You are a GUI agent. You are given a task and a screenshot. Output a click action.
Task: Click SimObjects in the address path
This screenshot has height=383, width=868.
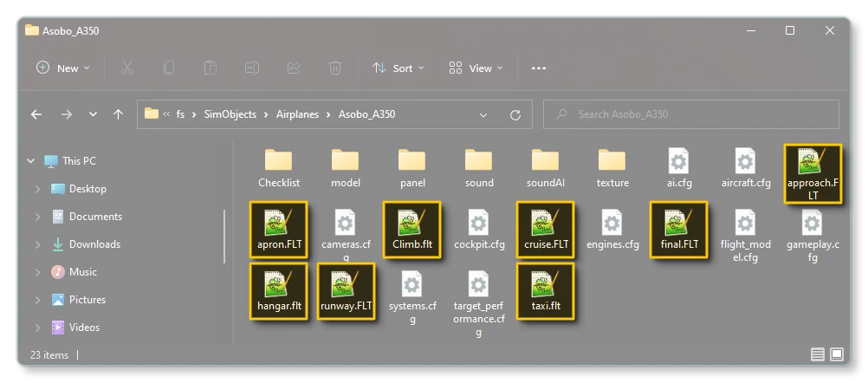click(x=230, y=114)
